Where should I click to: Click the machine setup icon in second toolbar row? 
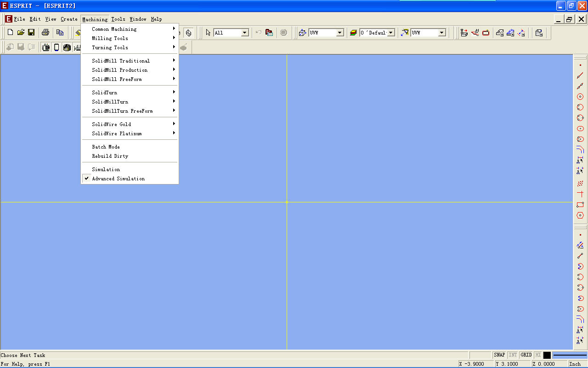point(46,47)
